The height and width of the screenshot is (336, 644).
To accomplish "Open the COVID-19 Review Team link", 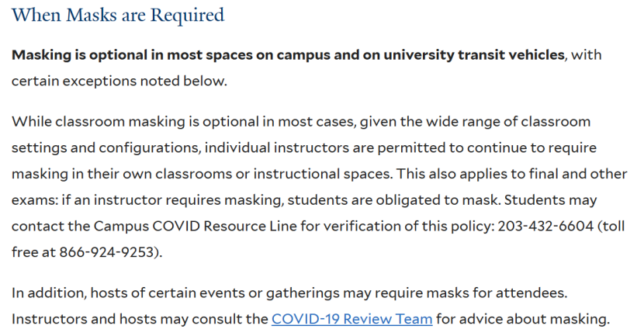I will pos(351,319).
